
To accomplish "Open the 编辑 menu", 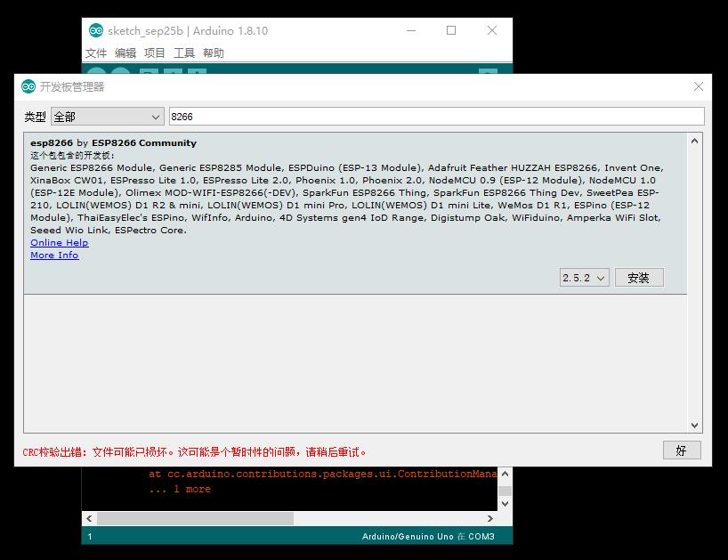I will click(x=125, y=53).
